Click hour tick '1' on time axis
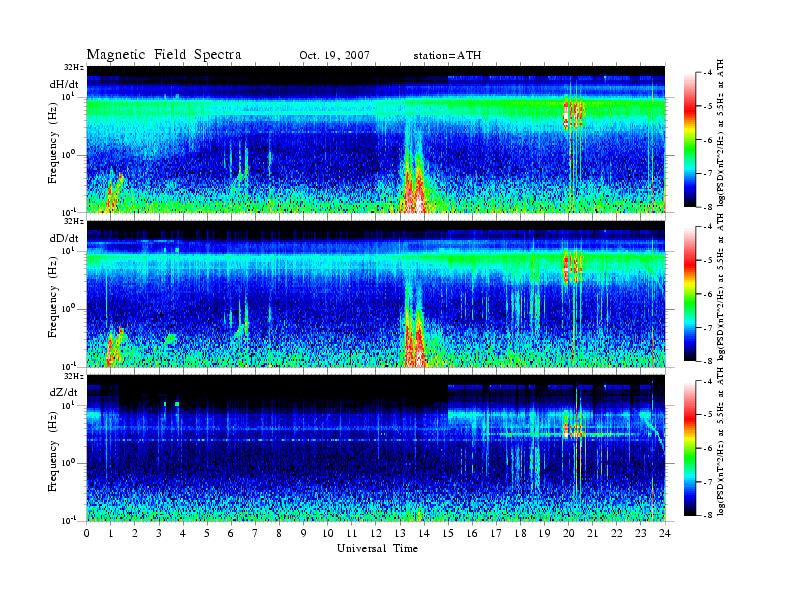792x612 pixels. click(111, 533)
